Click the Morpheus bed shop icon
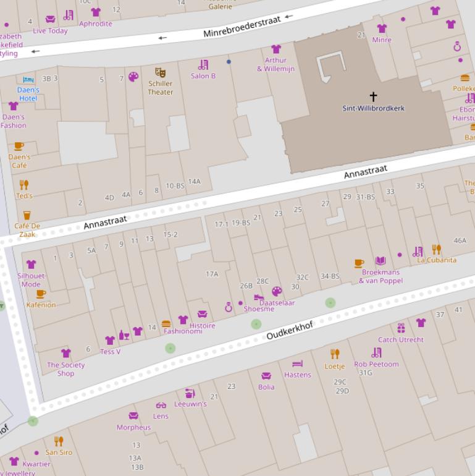 coord(133,416)
